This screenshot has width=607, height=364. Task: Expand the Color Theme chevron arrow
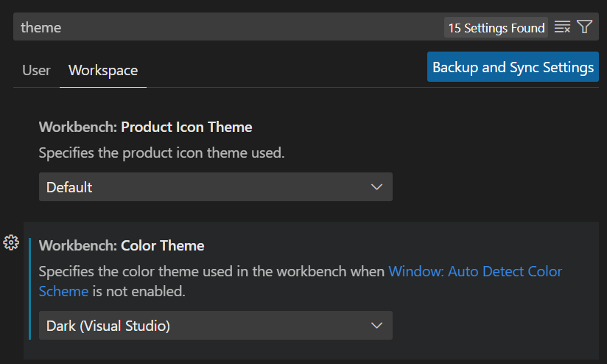376,326
